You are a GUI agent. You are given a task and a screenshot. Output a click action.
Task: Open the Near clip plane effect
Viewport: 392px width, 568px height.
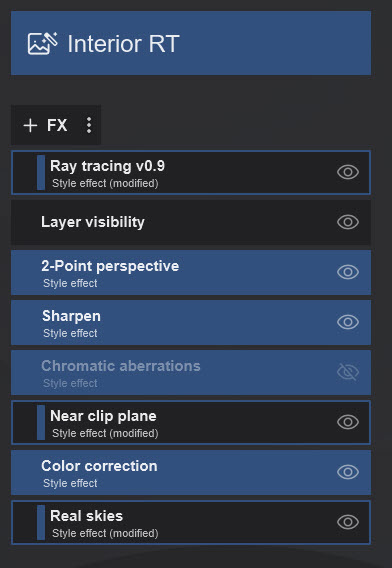191,422
